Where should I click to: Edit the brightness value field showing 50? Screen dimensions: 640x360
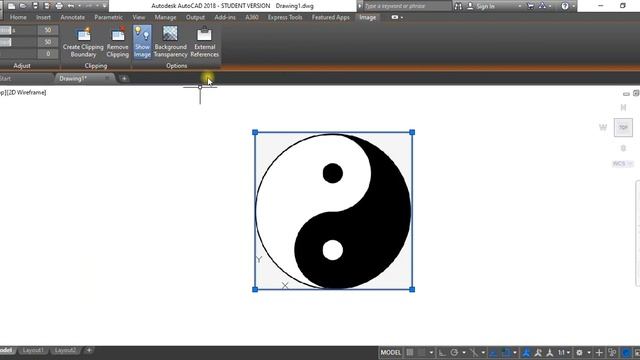point(48,30)
